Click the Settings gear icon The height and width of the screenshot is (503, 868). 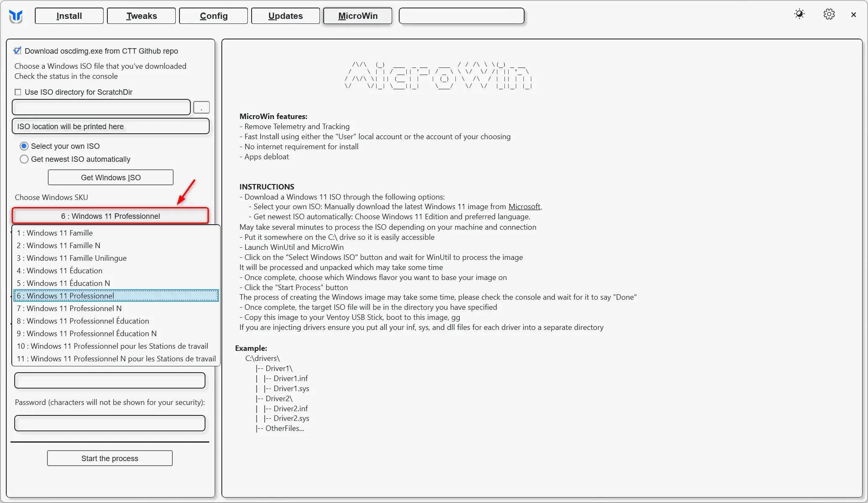coord(829,14)
